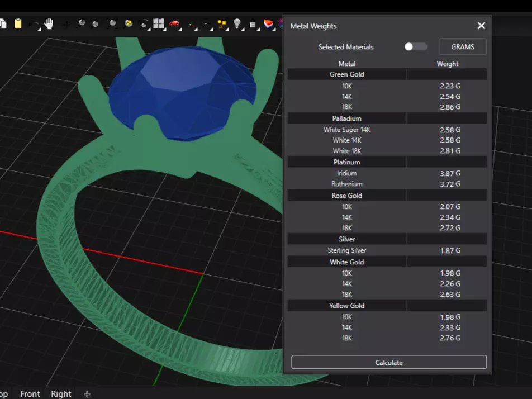Screen dimensions: 532x399
Task: Select the Platinum group row
Action: 387,162
